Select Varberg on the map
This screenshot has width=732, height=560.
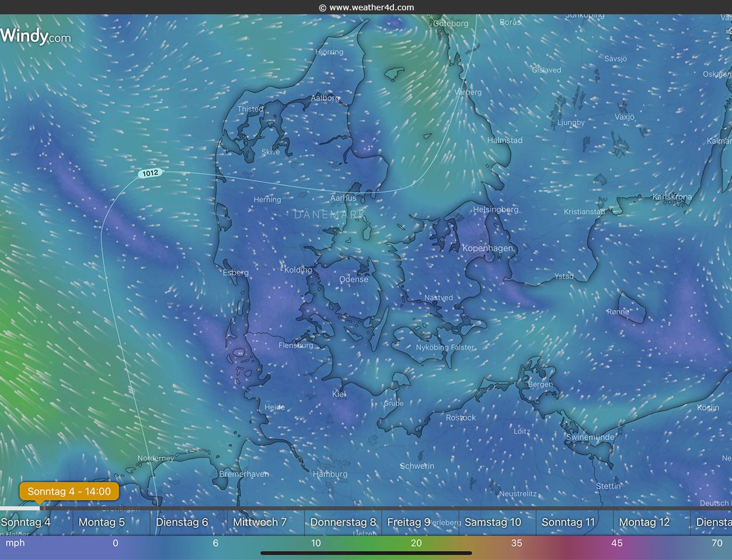point(468,92)
